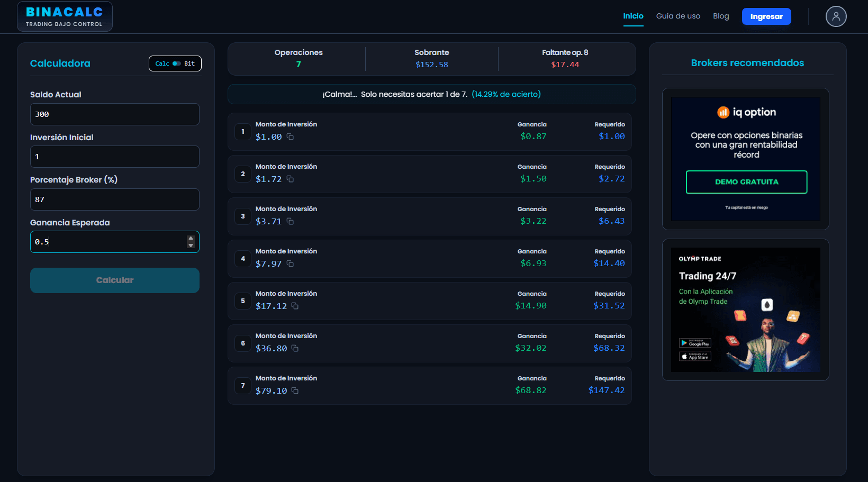
Task: Decrease Ganancia Esperada with down arrow
Action: pos(191,245)
